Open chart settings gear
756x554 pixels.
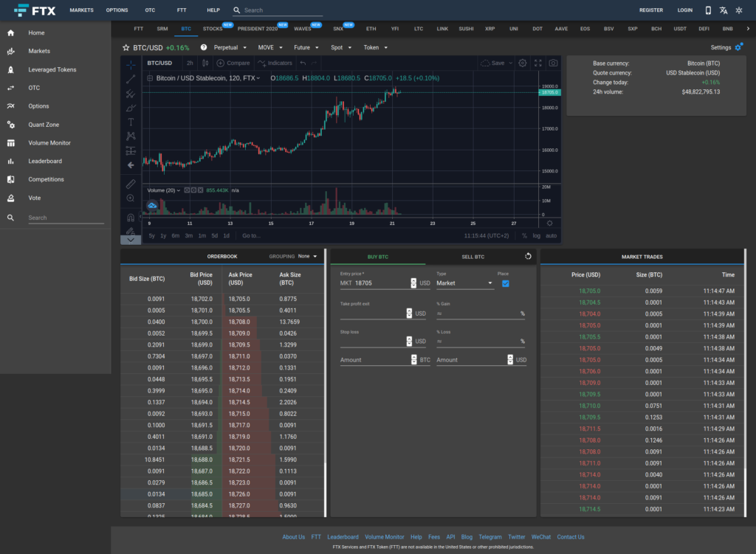coord(523,63)
